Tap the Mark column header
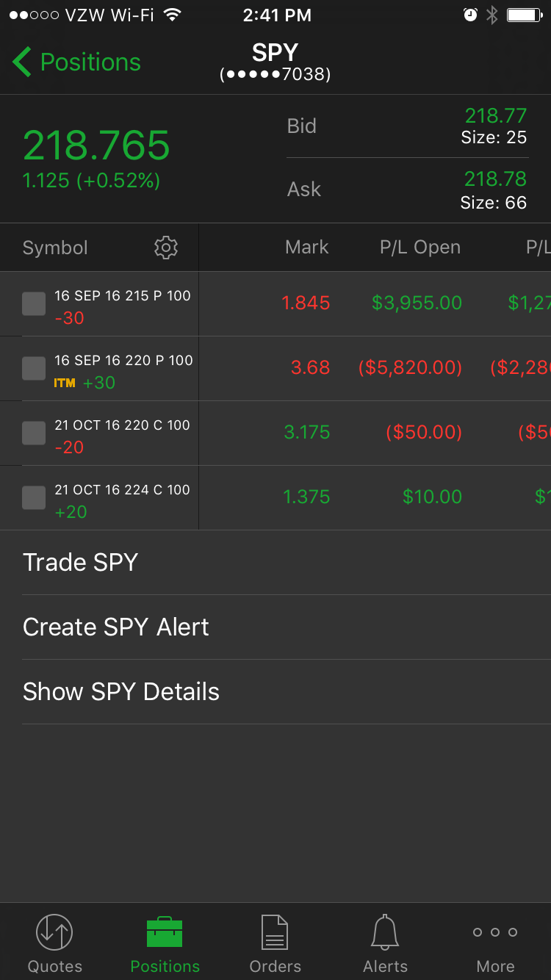 click(x=307, y=247)
